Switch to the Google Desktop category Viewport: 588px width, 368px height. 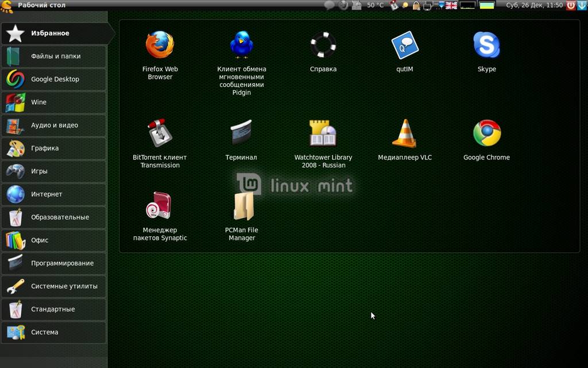tap(53, 79)
